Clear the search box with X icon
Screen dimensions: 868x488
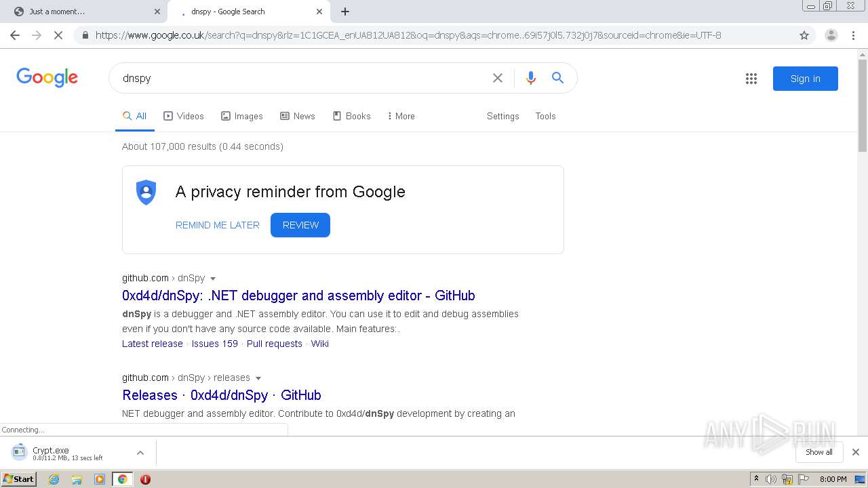coord(498,78)
